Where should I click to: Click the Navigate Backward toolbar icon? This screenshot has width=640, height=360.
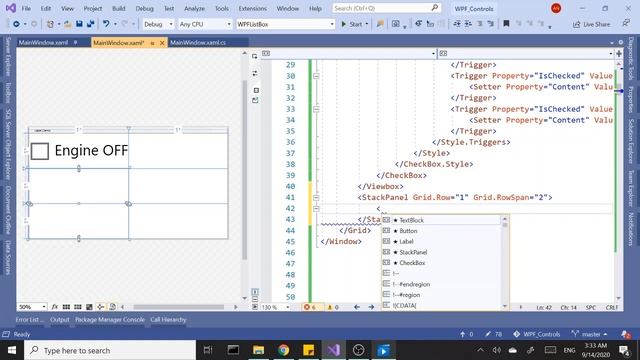point(16,24)
